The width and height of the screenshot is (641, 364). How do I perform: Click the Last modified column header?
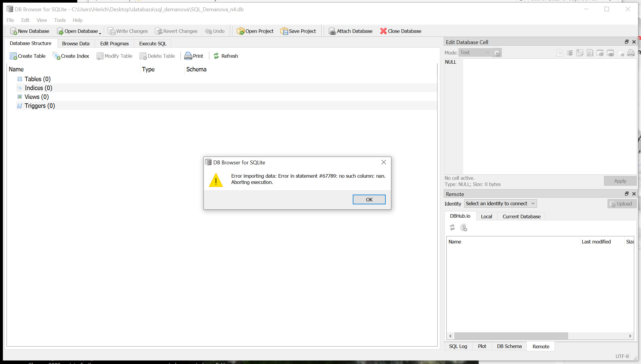click(x=602, y=242)
